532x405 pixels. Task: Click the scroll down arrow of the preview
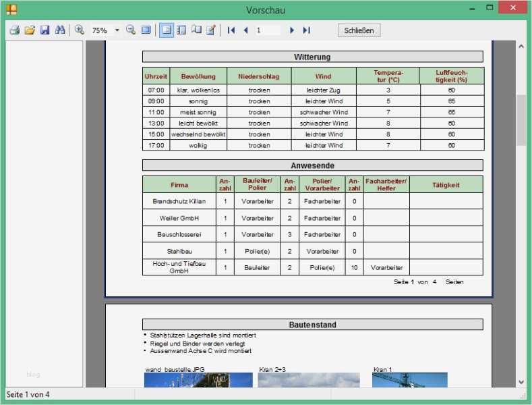pyautogui.click(x=521, y=382)
